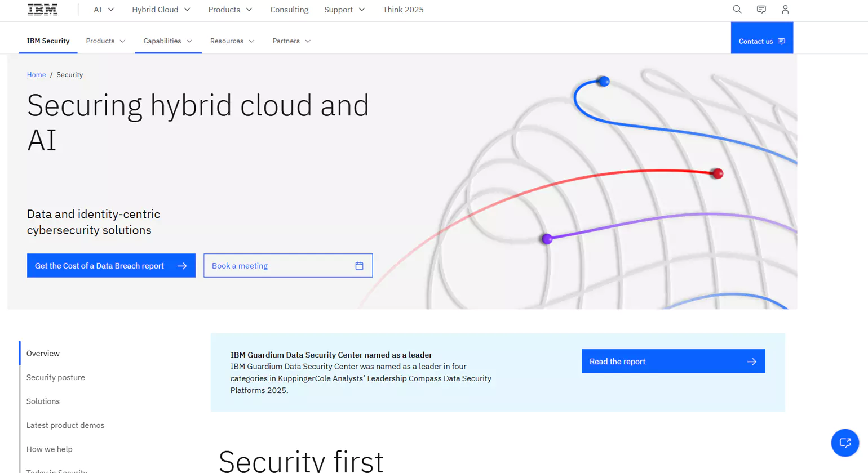Open the Consulting menu item

(289, 10)
